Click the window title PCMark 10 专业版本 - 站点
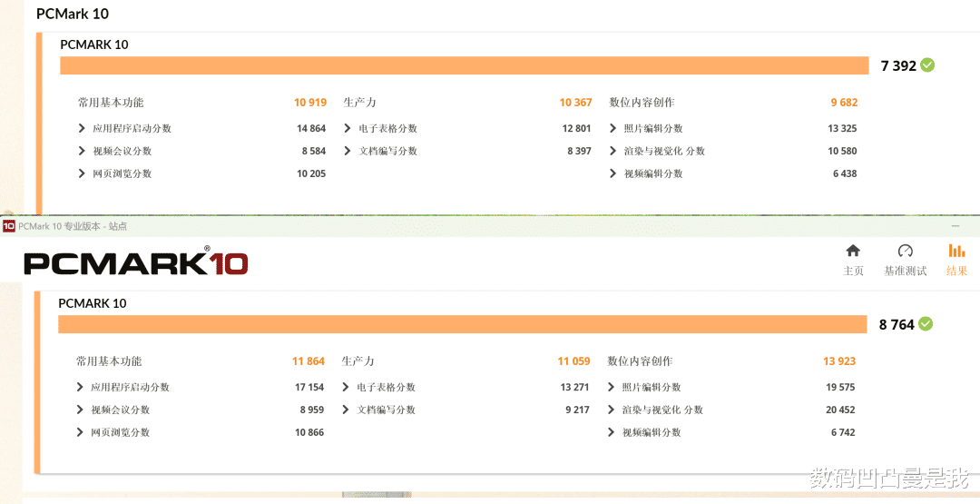Screen dimensions: 980x504 [73, 226]
